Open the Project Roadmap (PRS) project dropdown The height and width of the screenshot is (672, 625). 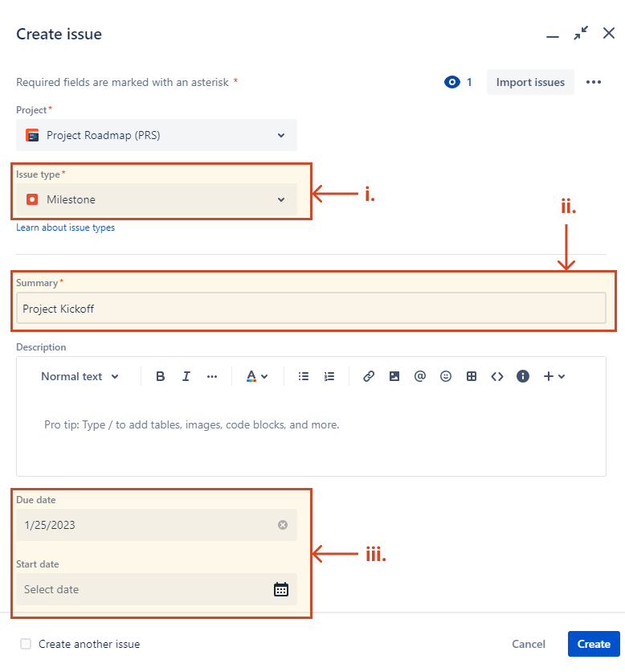[x=157, y=135]
